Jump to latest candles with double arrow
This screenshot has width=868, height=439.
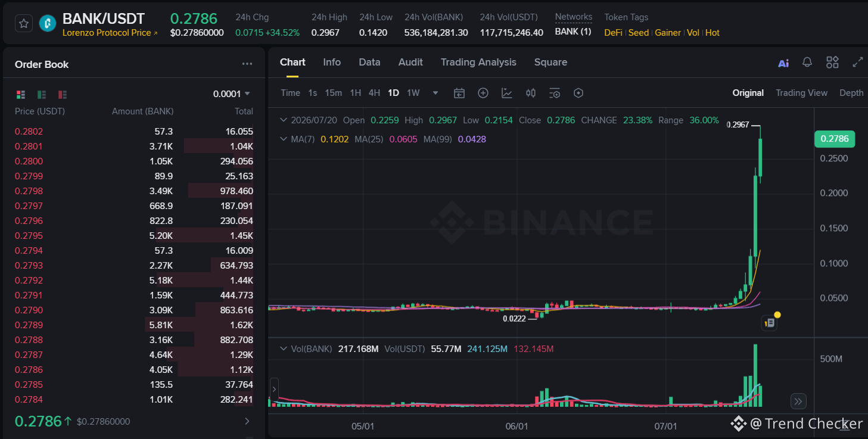(798, 401)
